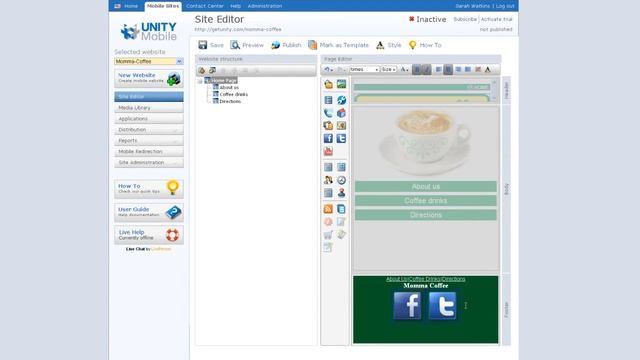Toggle italic formatting in Page Editor
The width and height of the screenshot is (640, 360).
click(x=427, y=69)
